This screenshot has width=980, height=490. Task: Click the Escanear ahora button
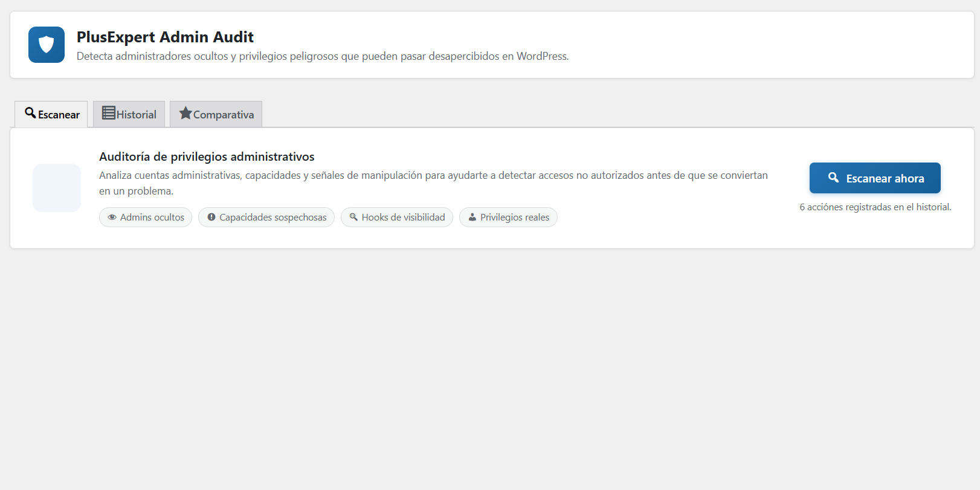coord(875,178)
